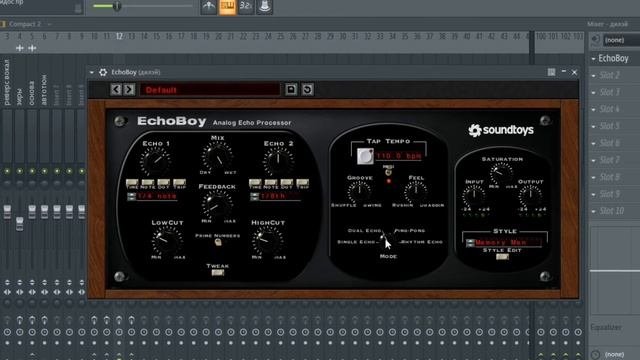This screenshot has width=640, height=360.
Task: Open the EchoBoy mixer slot menu
Action: pos(593,59)
